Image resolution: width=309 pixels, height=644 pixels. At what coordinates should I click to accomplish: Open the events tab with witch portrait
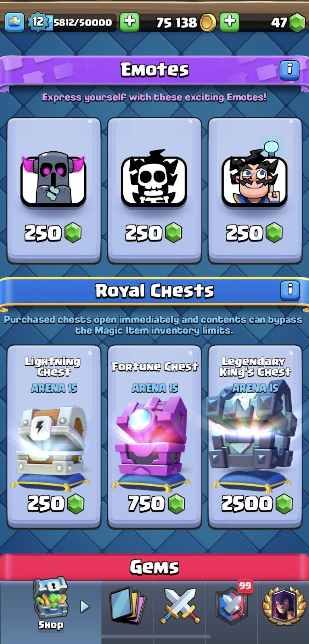pos(284,606)
